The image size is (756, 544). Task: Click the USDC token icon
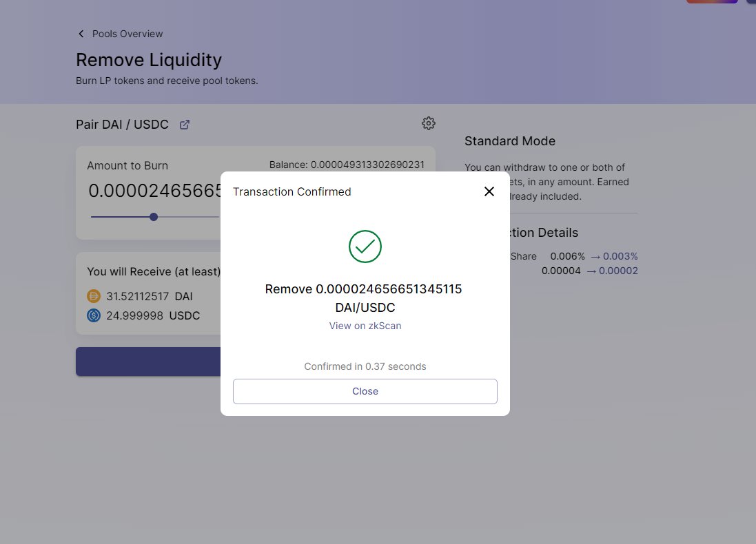pos(94,315)
